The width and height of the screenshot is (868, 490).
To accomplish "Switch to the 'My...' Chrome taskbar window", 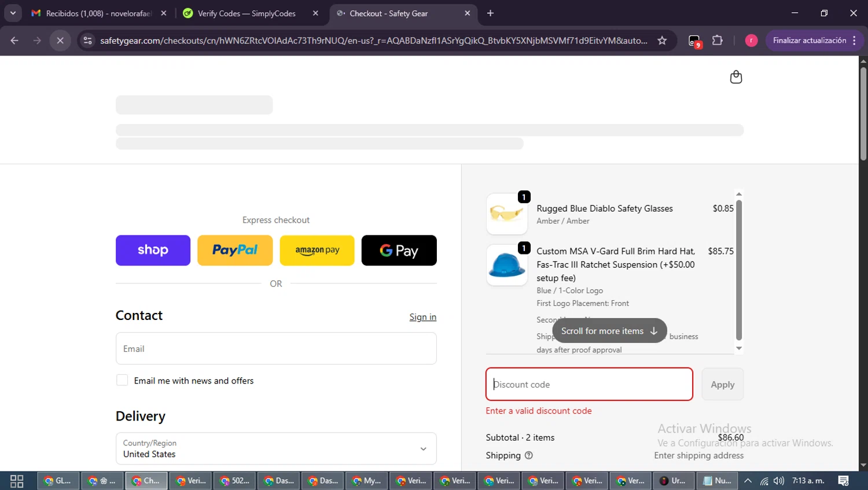I will (366, 481).
